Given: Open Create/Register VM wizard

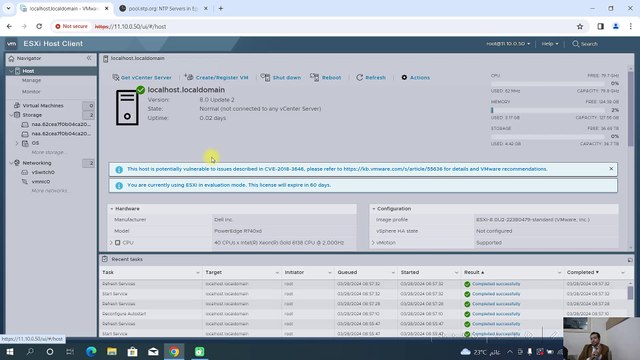Looking at the screenshot, I should click(216, 78).
